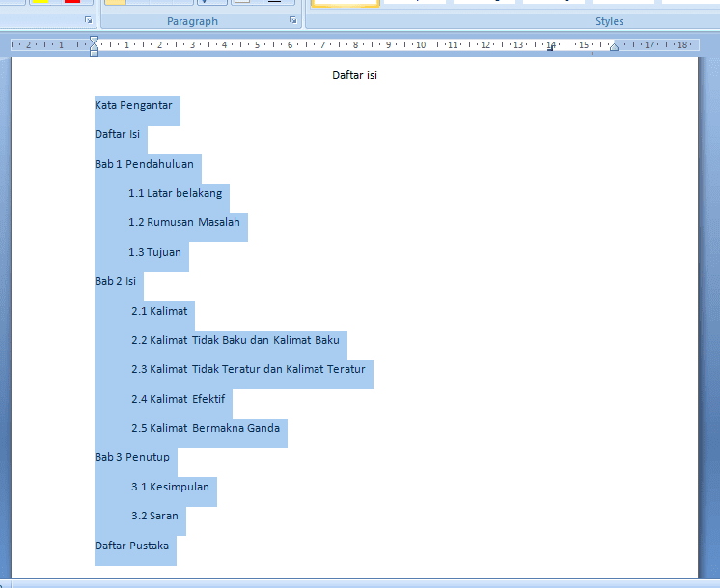Screen dimensions: 720x588
Task: Click the "Bab 1 Pendahuluan" line
Action: [x=144, y=164]
